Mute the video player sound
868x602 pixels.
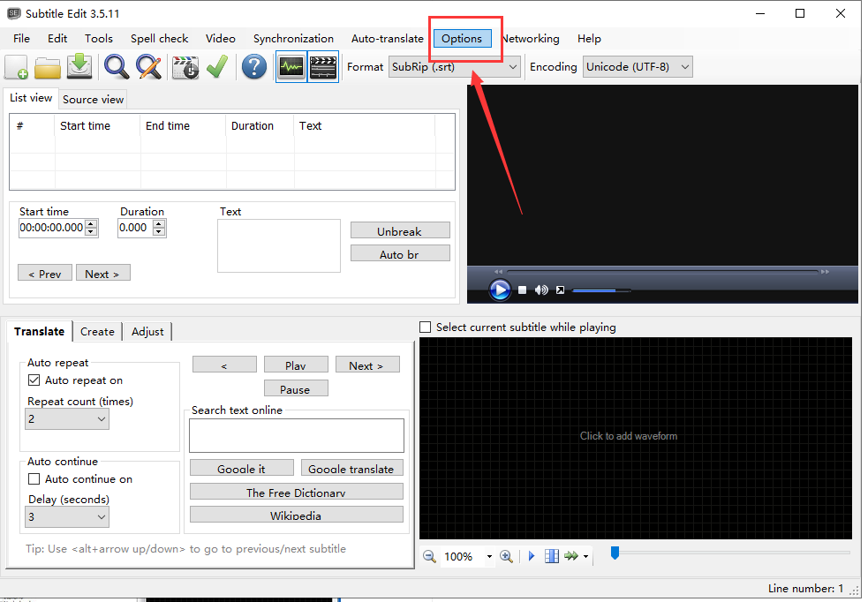pyautogui.click(x=541, y=290)
